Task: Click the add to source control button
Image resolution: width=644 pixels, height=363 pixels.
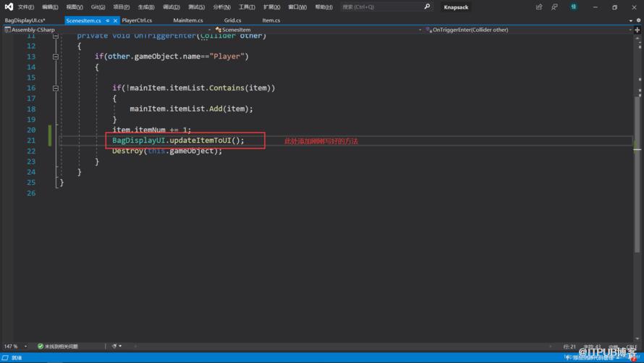Action: pyautogui.click(x=591, y=358)
